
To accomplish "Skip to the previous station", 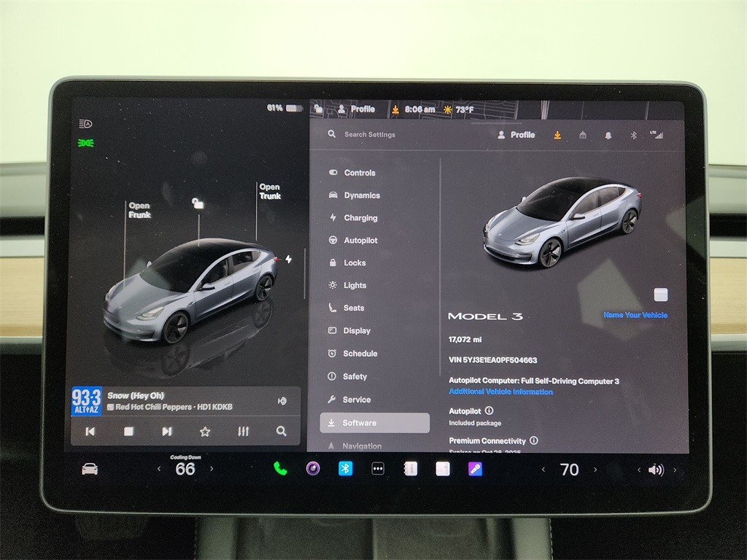I will click(90, 432).
